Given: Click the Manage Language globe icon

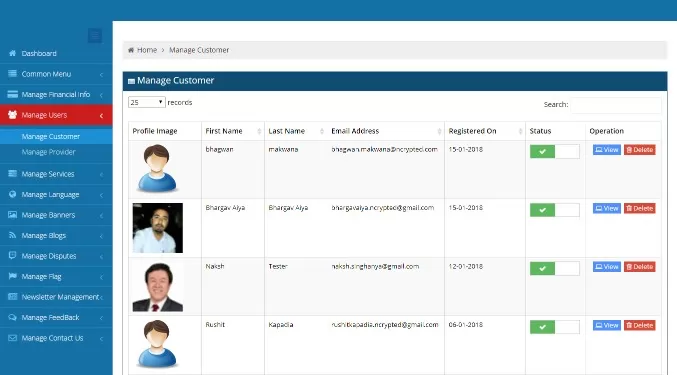Looking at the screenshot, I should (x=13, y=194).
